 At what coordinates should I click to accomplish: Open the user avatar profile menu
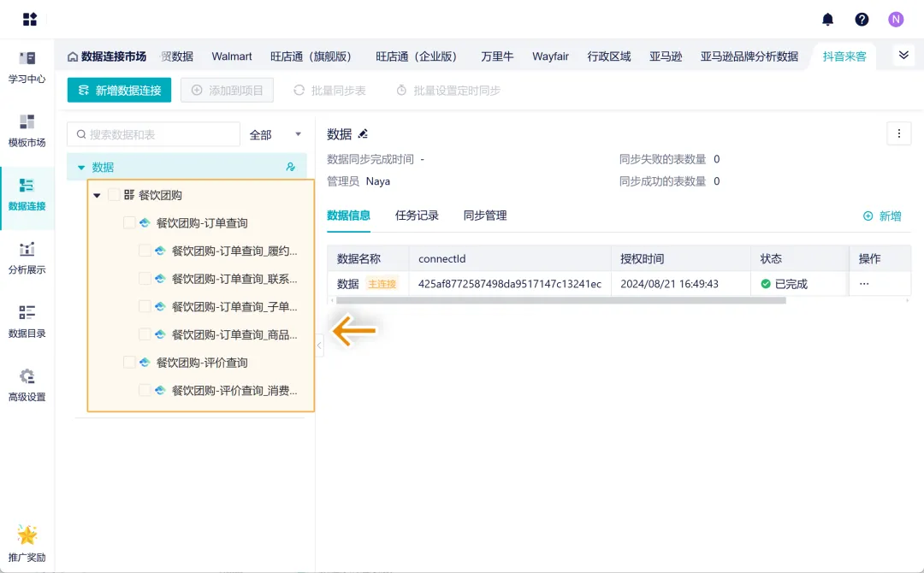click(896, 20)
